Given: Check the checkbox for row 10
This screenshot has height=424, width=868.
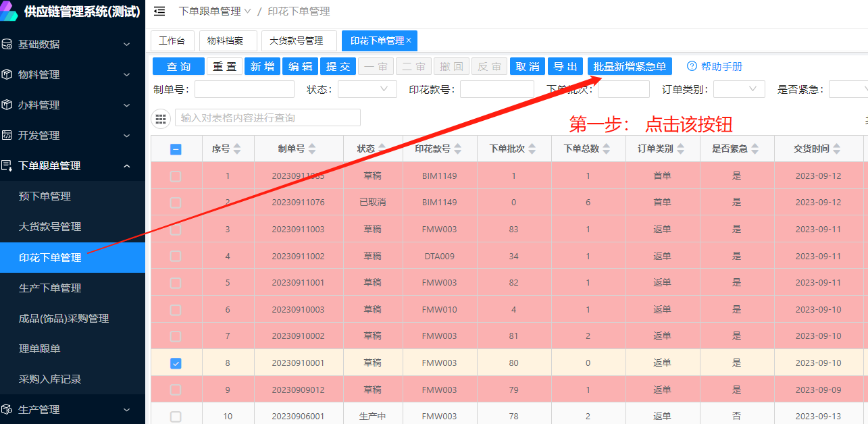Looking at the screenshot, I should tap(176, 417).
